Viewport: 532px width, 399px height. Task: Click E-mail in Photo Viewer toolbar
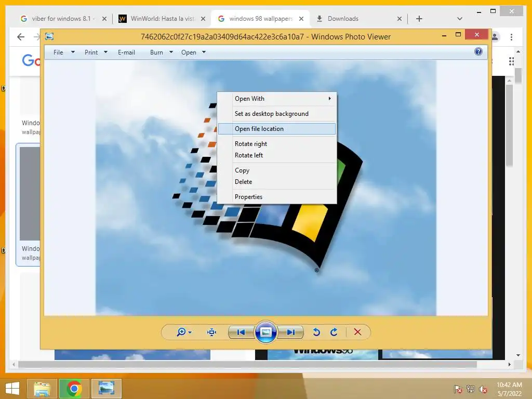126,52
